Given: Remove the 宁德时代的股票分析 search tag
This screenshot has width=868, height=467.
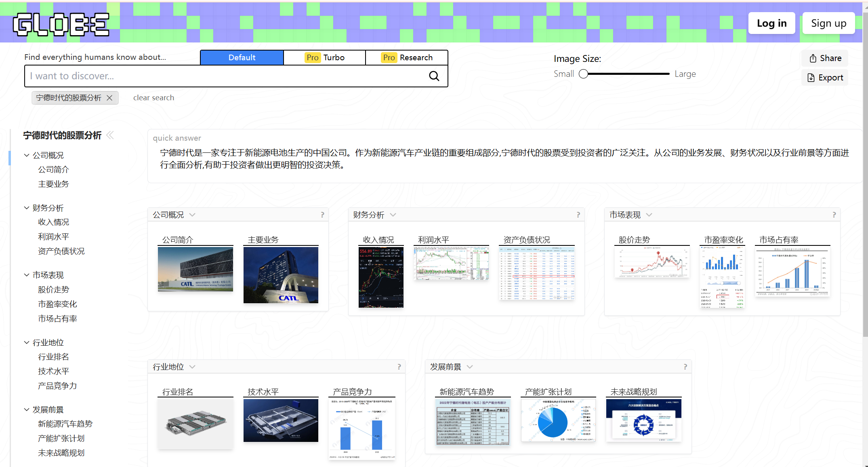Looking at the screenshot, I should click(109, 98).
